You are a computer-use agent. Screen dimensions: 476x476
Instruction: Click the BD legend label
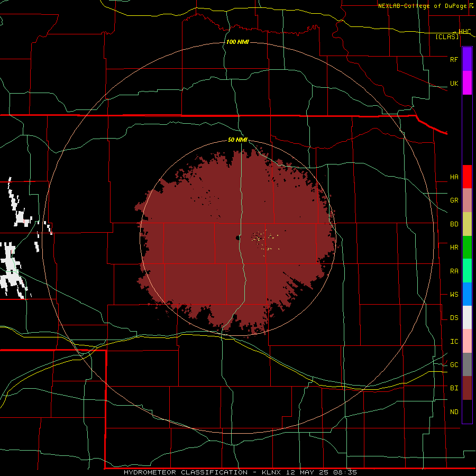coord(454,224)
